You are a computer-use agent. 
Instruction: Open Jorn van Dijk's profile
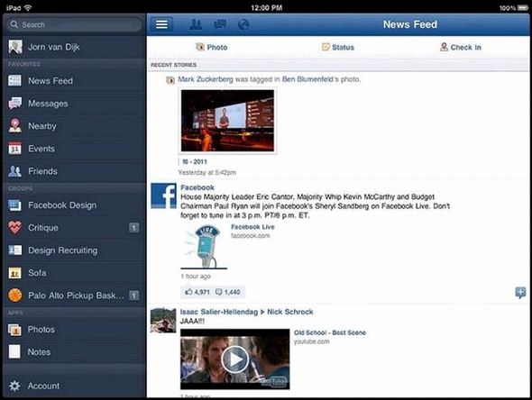74,47
